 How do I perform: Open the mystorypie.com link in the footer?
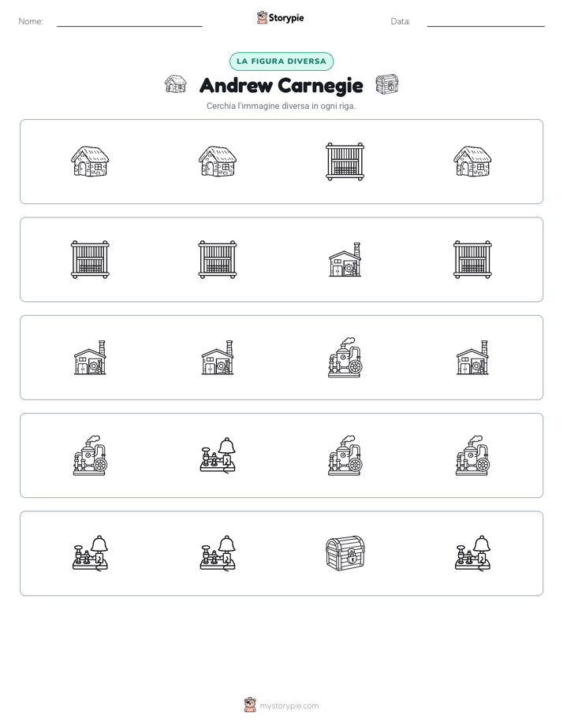pyautogui.click(x=289, y=706)
